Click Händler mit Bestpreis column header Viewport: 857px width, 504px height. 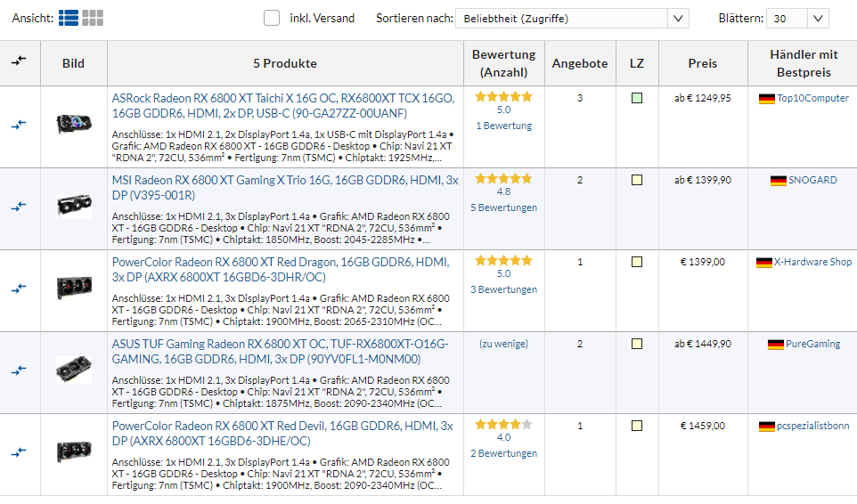[x=804, y=63]
